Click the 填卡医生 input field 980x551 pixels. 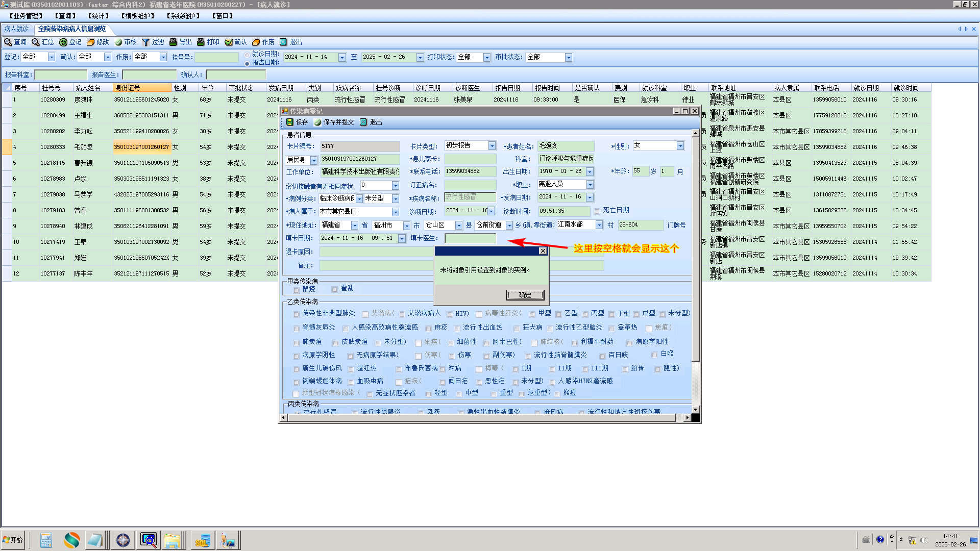pos(470,238)
